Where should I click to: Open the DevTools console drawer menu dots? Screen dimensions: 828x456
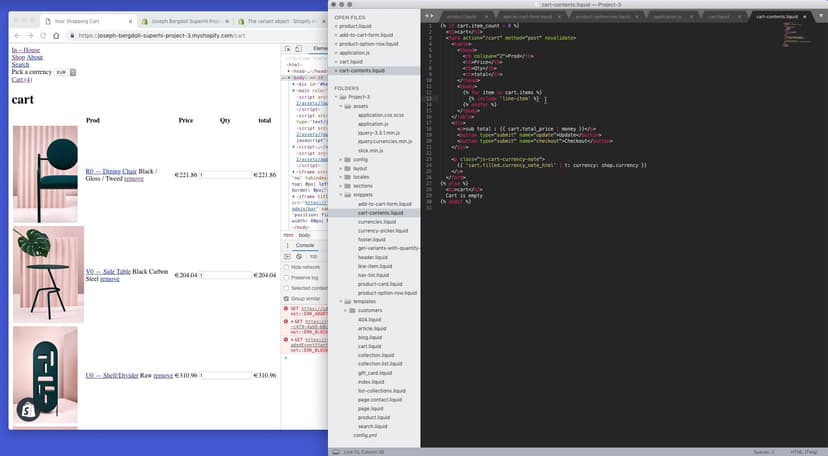point(287,245)
